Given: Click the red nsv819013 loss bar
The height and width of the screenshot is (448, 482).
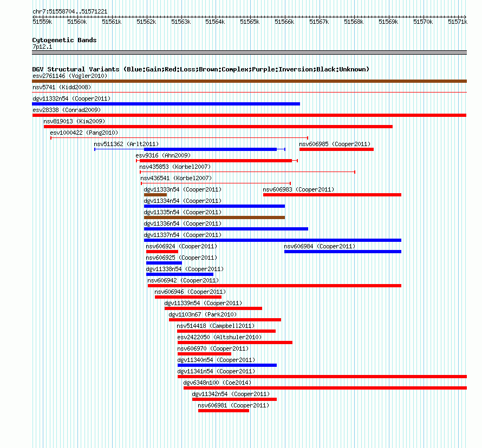Looking at the screenshot, I should click(x=218, y=127).
